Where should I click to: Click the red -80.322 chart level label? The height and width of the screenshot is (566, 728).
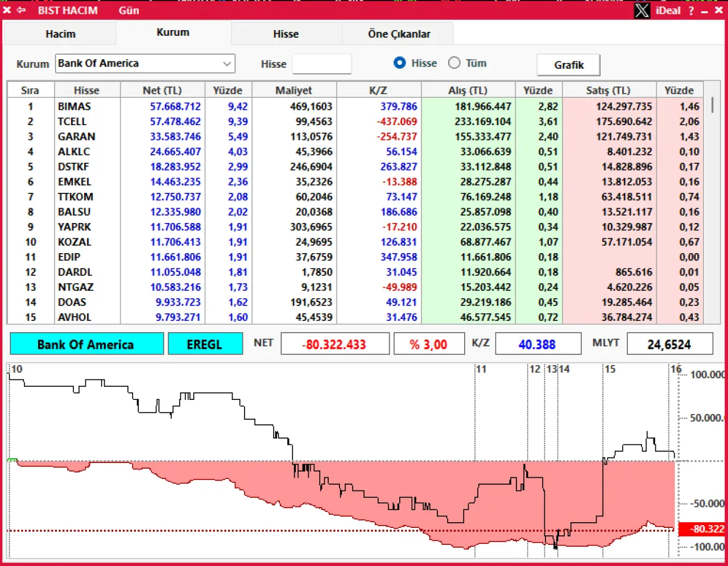pyautogui.click(x=702, y=529)
